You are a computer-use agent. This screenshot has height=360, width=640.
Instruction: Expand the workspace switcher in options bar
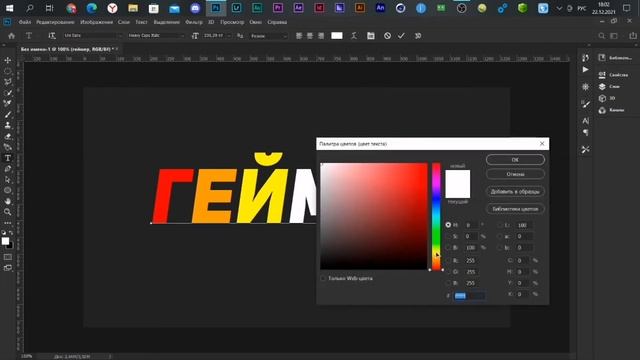614,36
